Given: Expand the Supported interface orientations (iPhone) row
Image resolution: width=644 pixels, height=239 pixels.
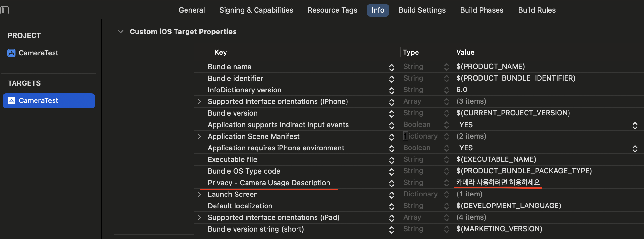Looking at the screenshot, I should coord(199,102).
